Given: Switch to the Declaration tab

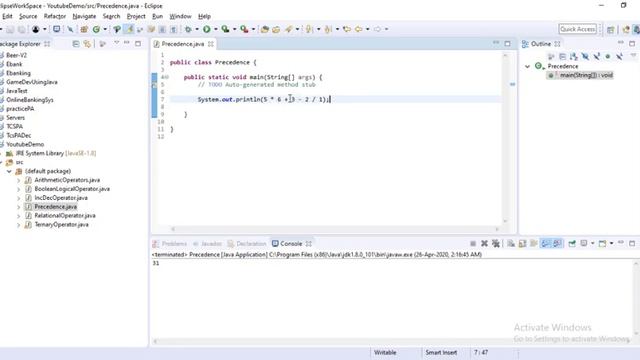Looking at the screenshot, I should 247,244.
